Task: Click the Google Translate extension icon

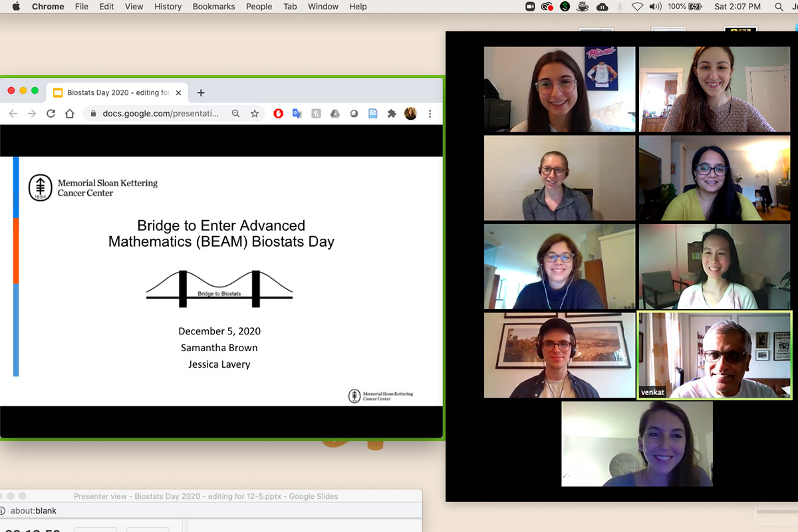Action: 297,114
